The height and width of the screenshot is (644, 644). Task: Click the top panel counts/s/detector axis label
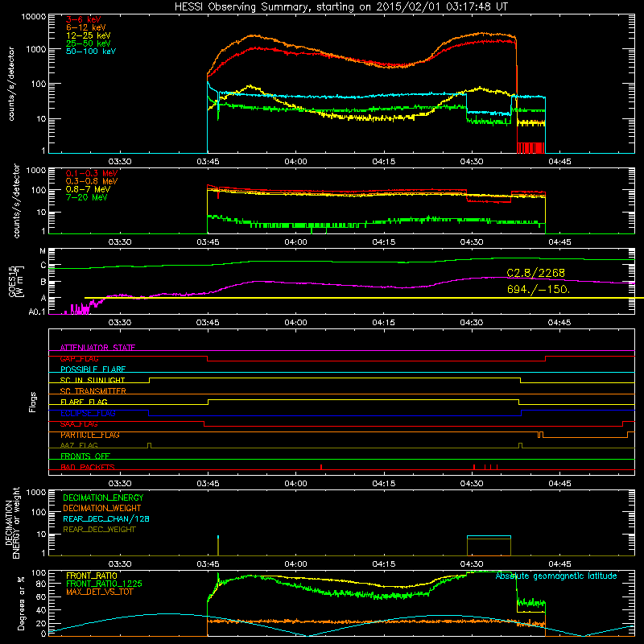[11, 84]
